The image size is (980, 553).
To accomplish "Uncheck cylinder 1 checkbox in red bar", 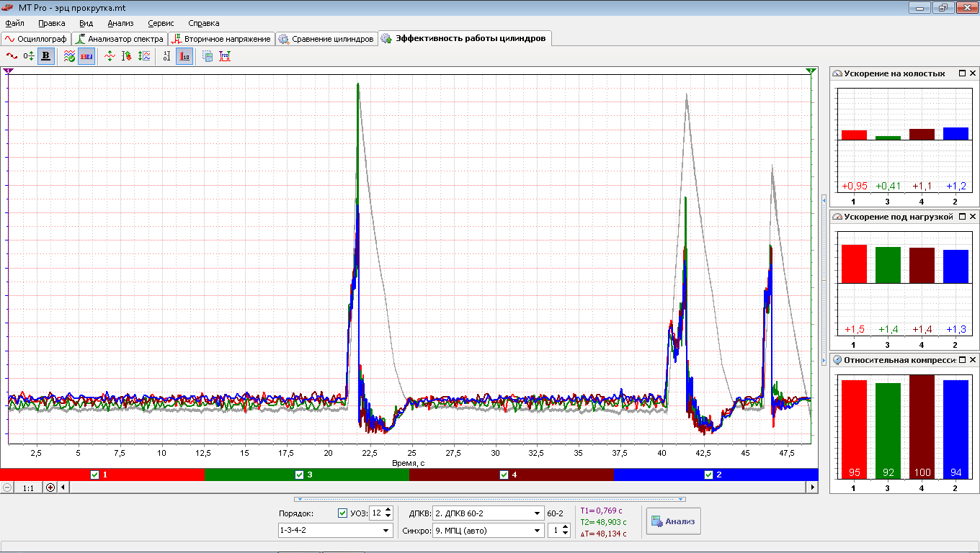I will click(x=94, y=475).
